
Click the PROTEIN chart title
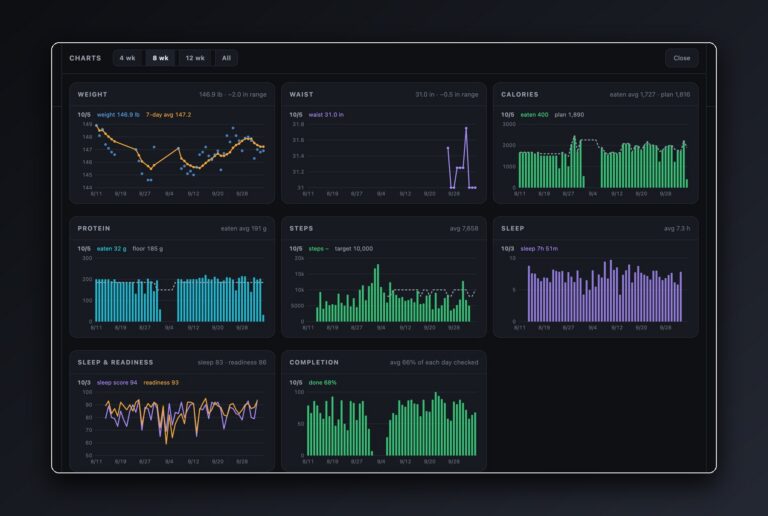[94, 229]
